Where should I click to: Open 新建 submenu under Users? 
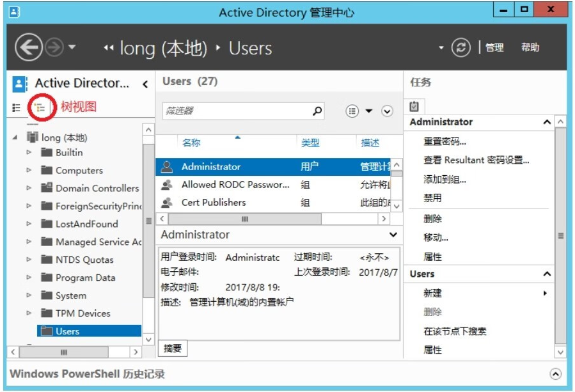point(432,293)
